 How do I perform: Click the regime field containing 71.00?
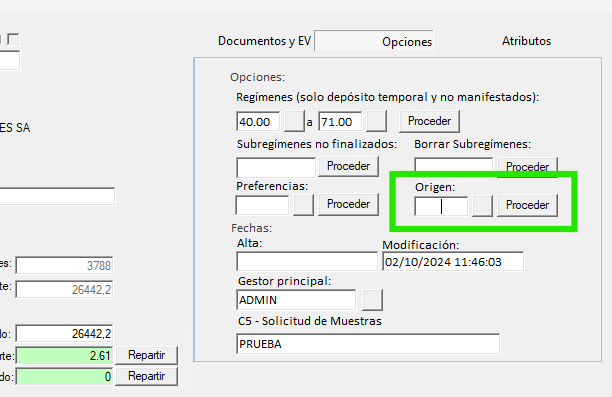pyautogui.click(x=340, y=122)
